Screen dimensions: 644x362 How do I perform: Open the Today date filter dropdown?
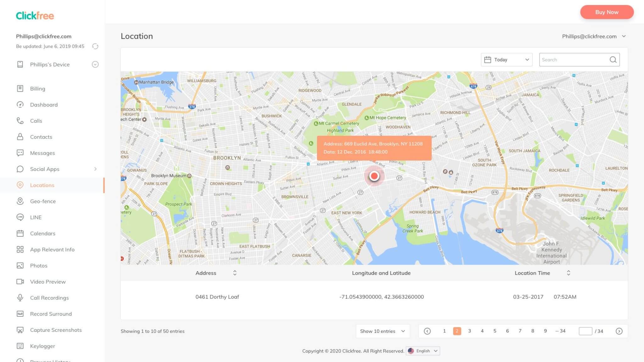pyautogui.click(x=507, y=60)
